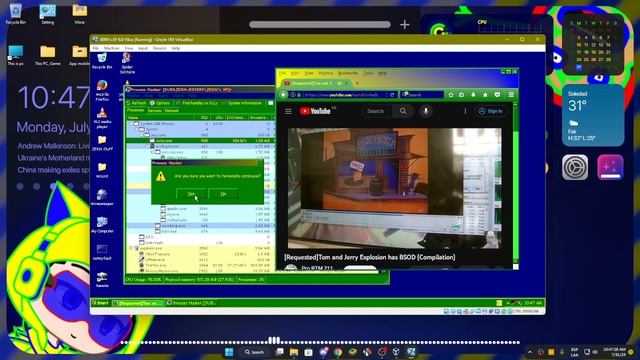This screenshot has height=360, width=640.
Task: Open Windows 11 Start button
Action: click(x=229, y=352)
